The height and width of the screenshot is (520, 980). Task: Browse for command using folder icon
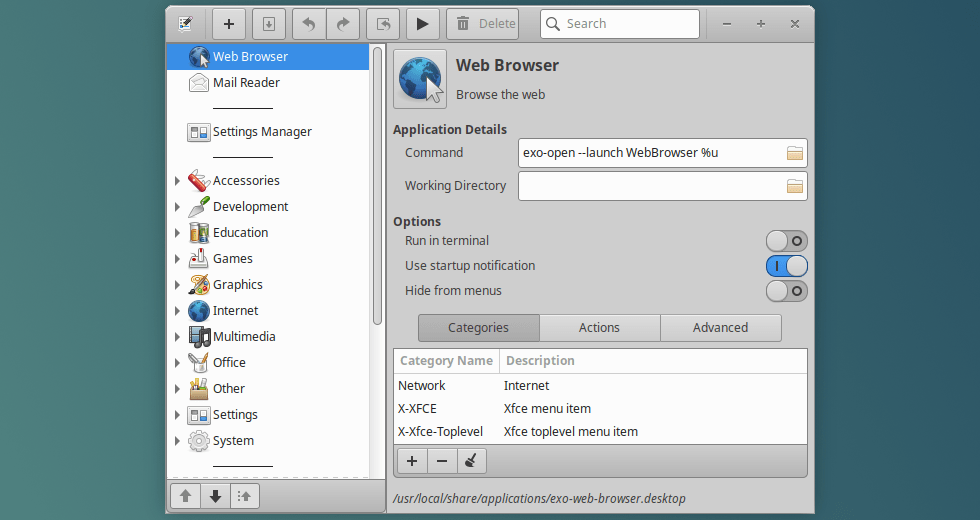pyautogui.click(x=795, y=153)
